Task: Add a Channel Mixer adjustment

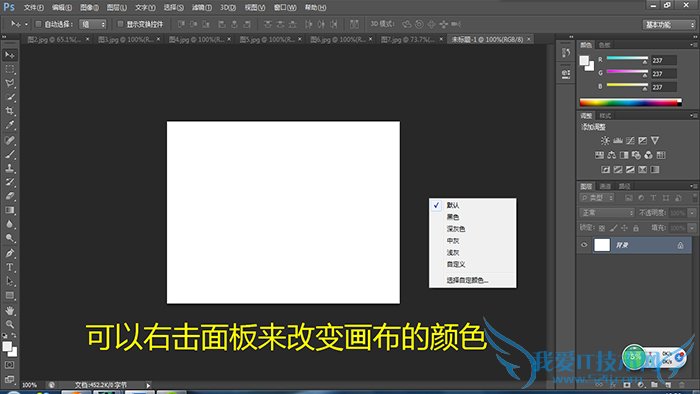Action: [648, 155]
